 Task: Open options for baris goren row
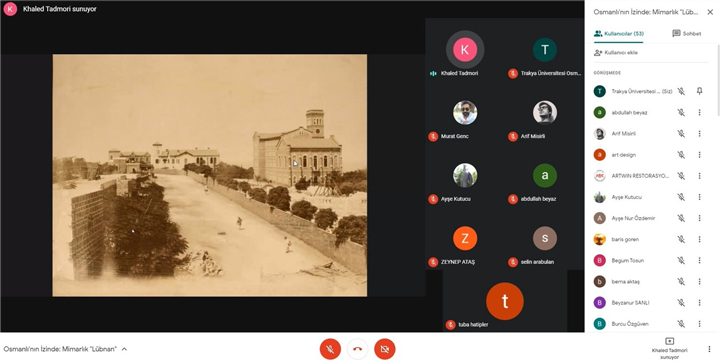click(x=699, y=239)
